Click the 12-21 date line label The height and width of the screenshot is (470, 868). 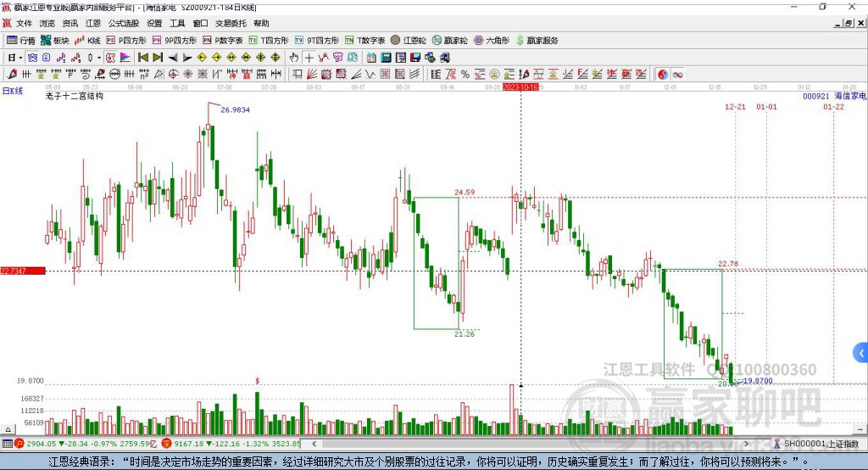pos(735,106)
